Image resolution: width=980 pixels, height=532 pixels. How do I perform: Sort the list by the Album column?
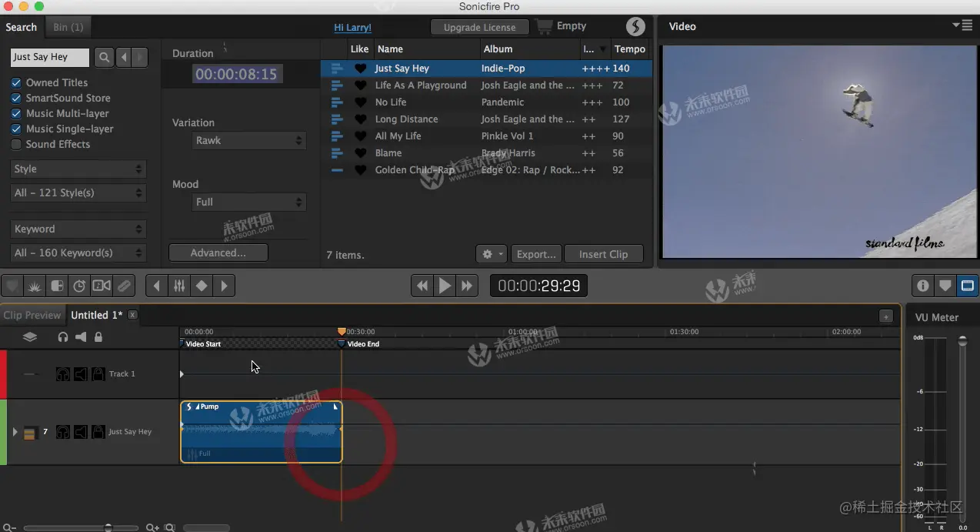click(530, 49)
